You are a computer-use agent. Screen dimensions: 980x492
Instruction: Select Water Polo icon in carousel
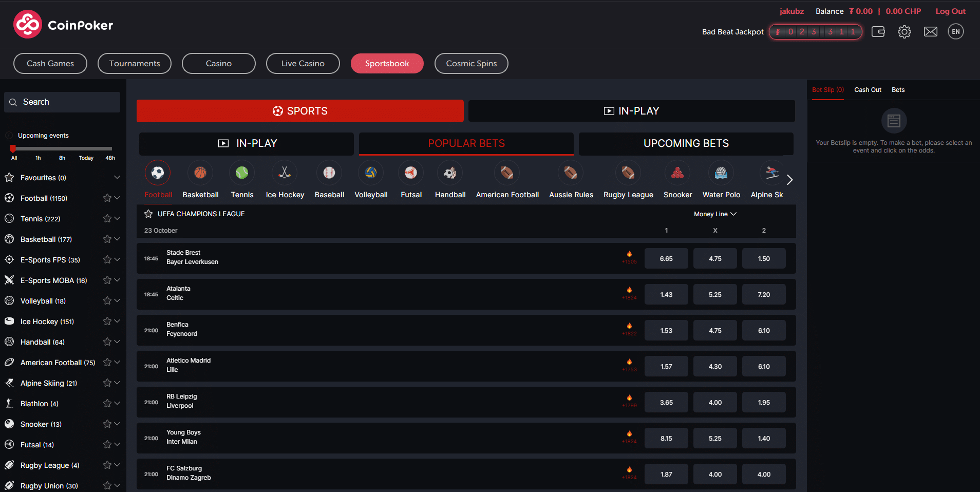coord(721,173)
